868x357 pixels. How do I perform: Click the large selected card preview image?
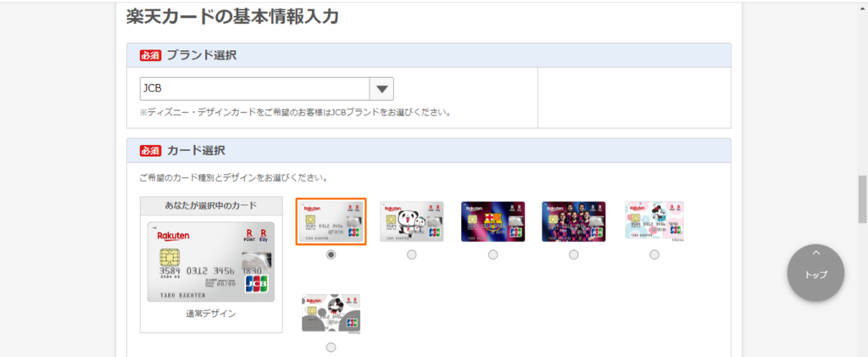click(211, 262)
